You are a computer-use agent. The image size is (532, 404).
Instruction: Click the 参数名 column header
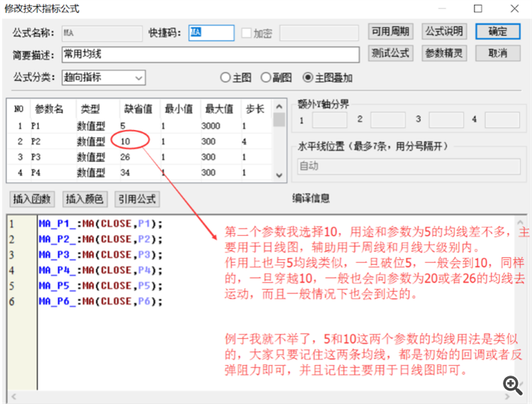click(x=49, y=109)
